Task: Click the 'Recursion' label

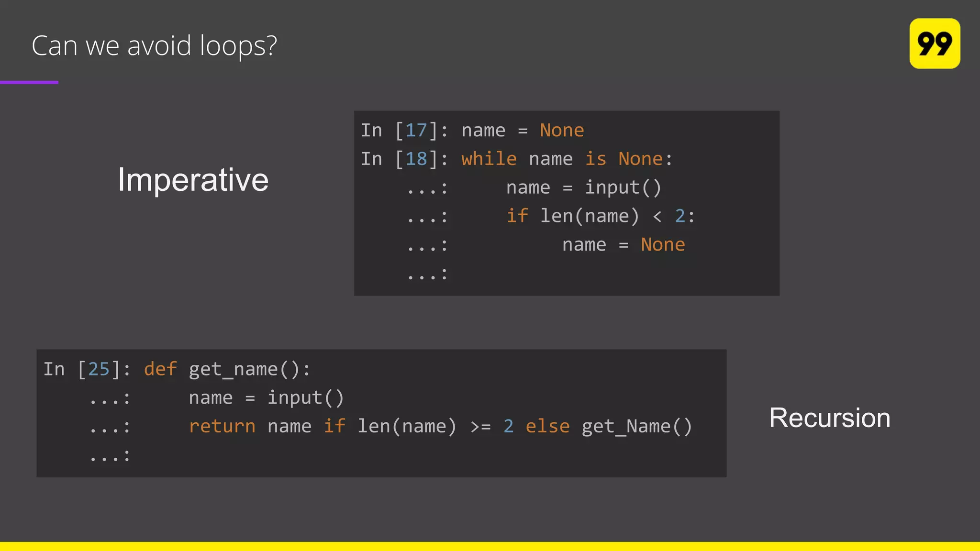Action: 830,418
